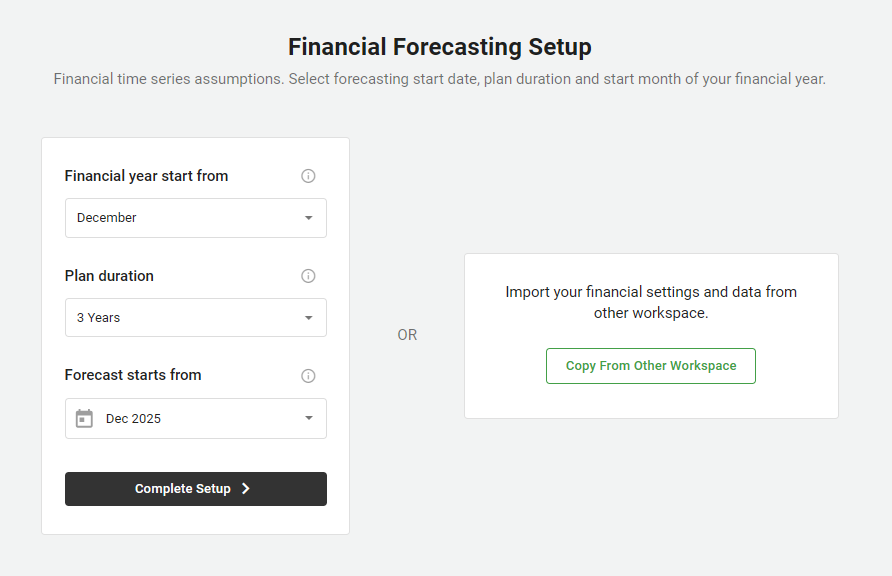This screenshot has width=892, height=576.
Task: Open the forecast start date showing Dec 2025
Action: pos(196,418)
